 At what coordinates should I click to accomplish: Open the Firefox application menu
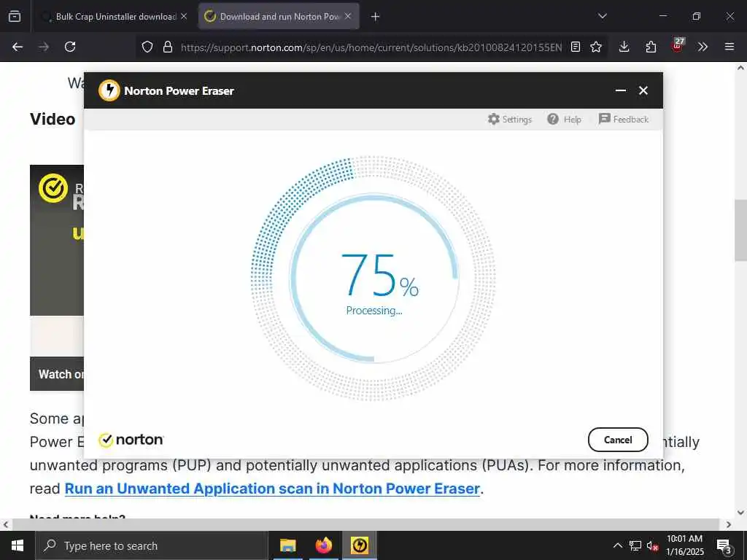click(x=729, y=47)
